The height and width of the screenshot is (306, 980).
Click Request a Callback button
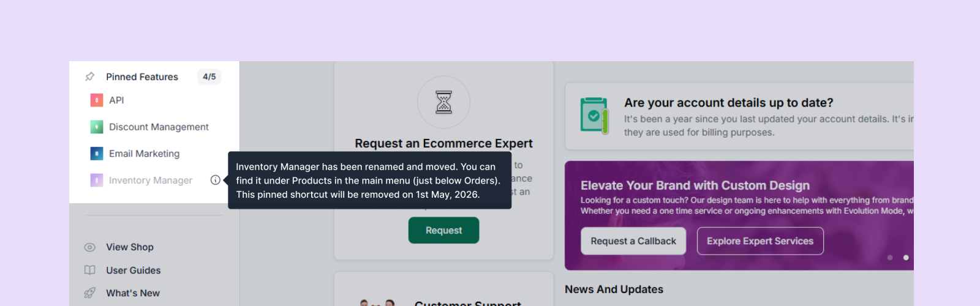(x=633, y=241)
